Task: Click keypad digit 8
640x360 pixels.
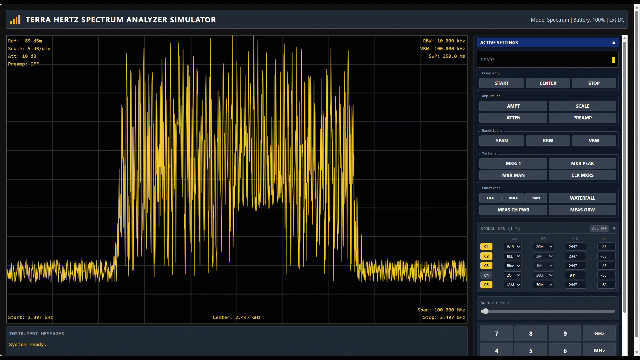Action: click(x=531, y=334)
